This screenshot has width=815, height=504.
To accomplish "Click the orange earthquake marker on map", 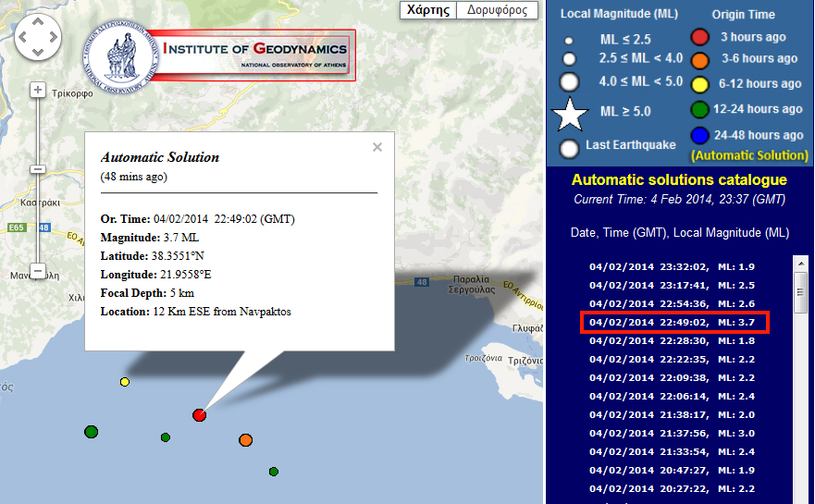I will (x=245, y=440).
